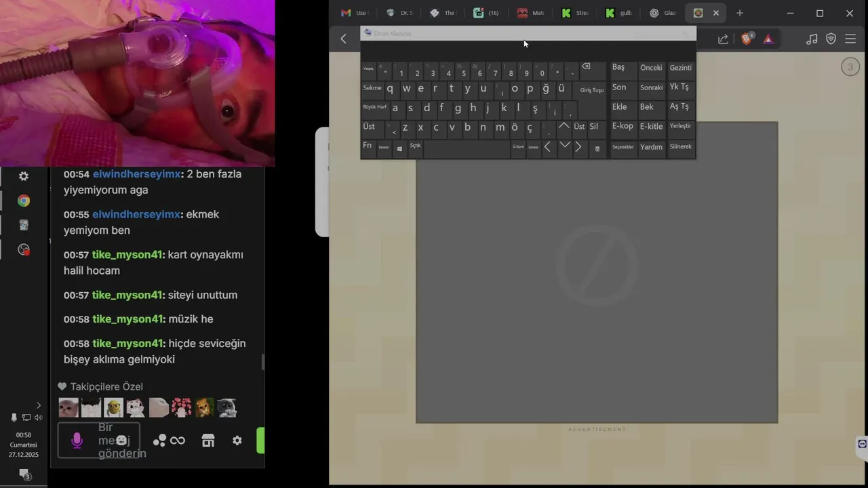The height and width of the screenshot is (488, 868).
Task: Click the chat scrollbar thumb
Action: [x=263, y=362]
